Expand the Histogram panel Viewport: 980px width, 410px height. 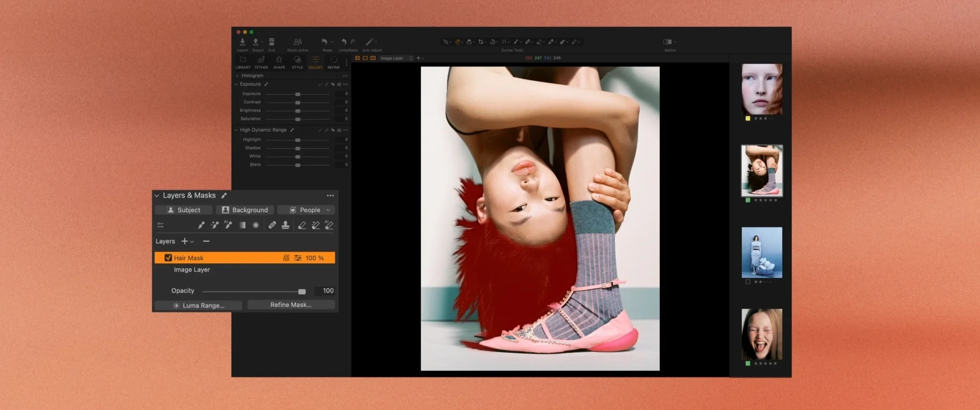[237, 76]
